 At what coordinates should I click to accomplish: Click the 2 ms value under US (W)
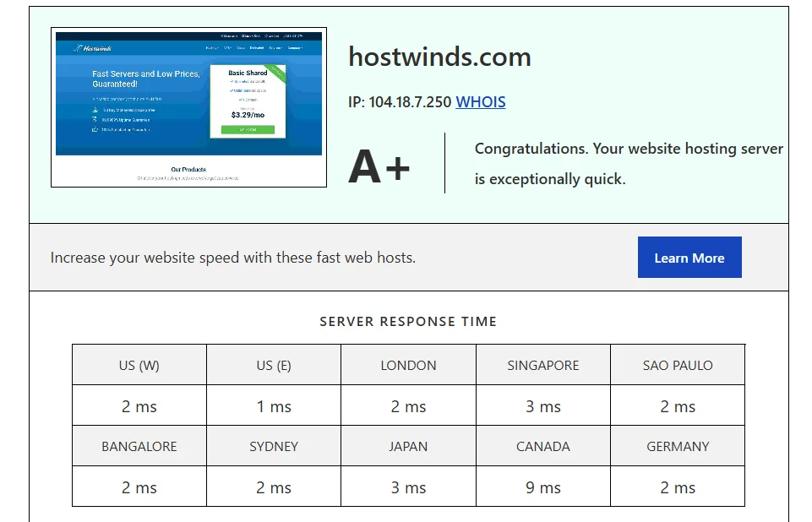pyautogui.click(x=139, y=406)
